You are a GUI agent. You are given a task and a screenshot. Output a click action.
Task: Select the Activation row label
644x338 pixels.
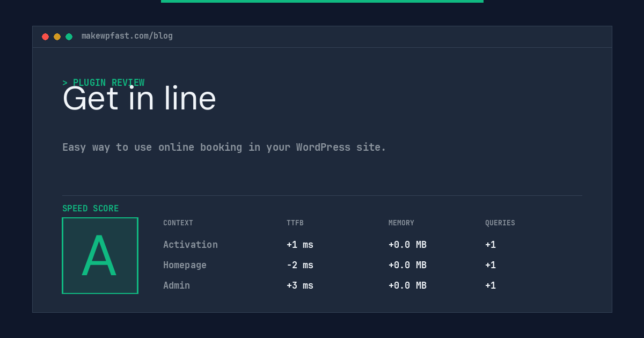[191, 245]
